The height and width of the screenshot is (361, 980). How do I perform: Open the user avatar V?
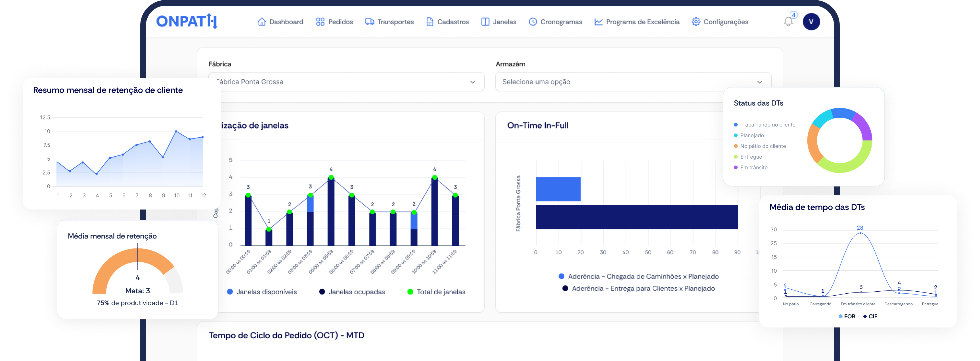[811, 22]
